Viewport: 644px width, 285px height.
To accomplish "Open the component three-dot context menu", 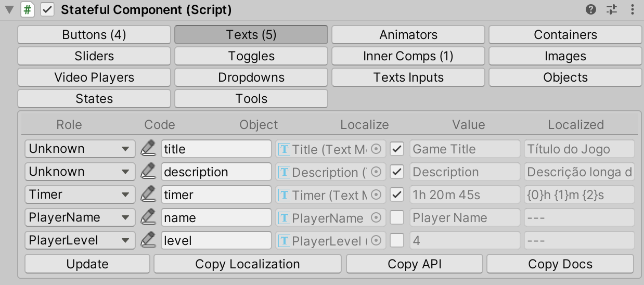I will 632,9.
